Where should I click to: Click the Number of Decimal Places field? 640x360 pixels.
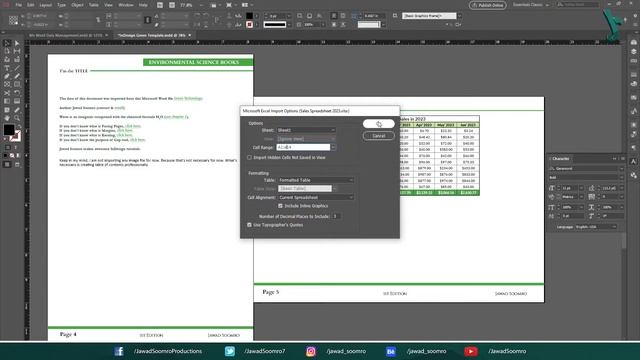click(x=336, y=216)
